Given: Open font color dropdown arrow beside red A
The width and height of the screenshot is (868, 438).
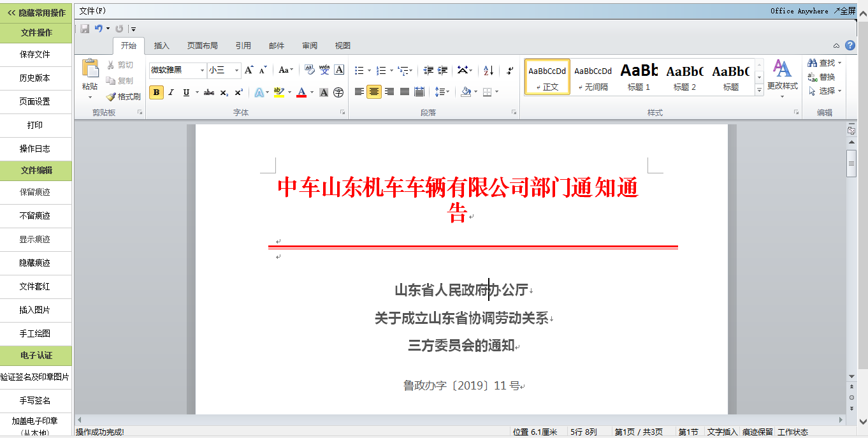Looking at the screenshot, I should [x=312, y=92].
